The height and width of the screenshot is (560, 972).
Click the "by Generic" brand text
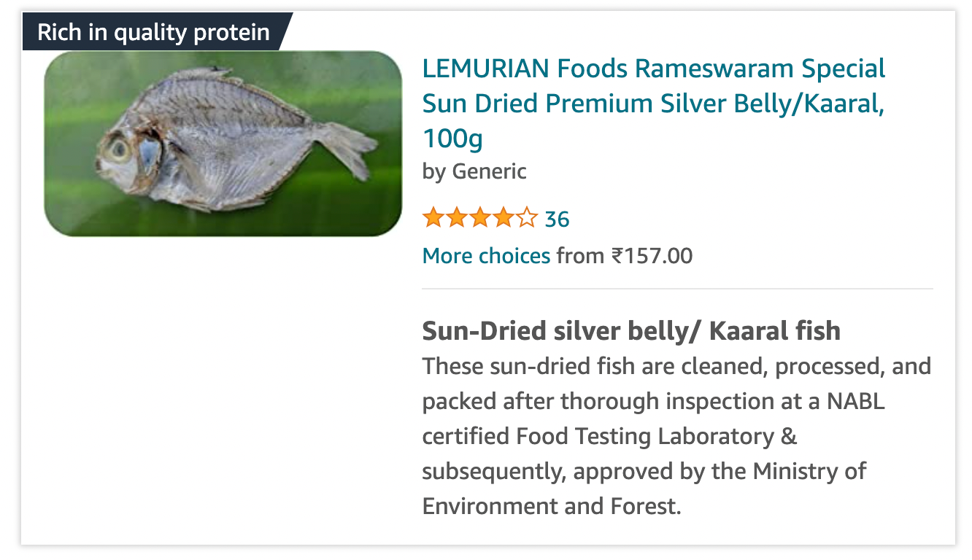(x=474, y=171)
